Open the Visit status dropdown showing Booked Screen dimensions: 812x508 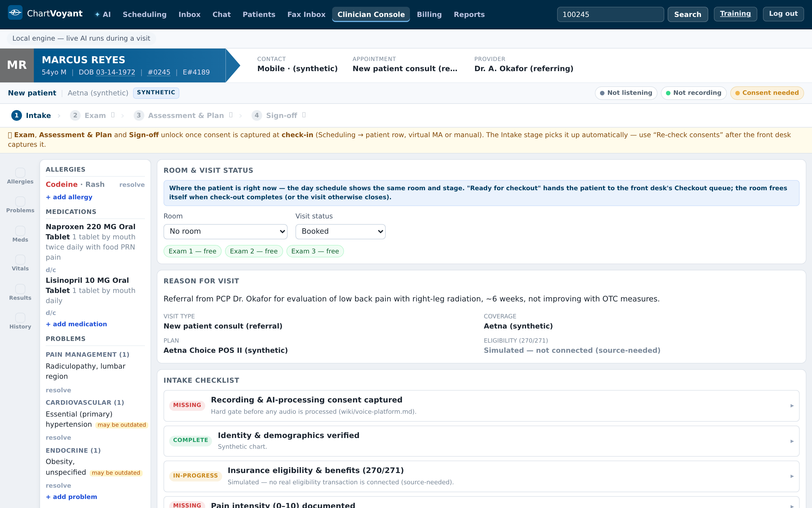point(340,231)
